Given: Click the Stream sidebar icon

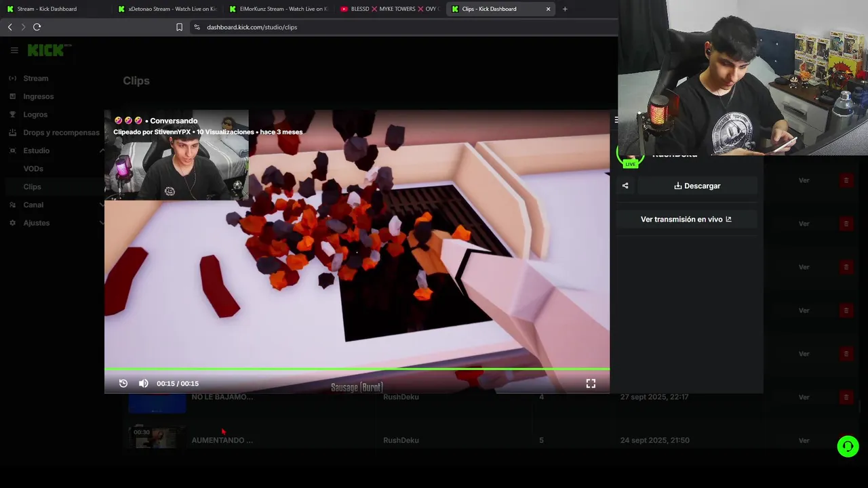Looking at the screenshot, I should pyautogui.click(x=12, y=79).
